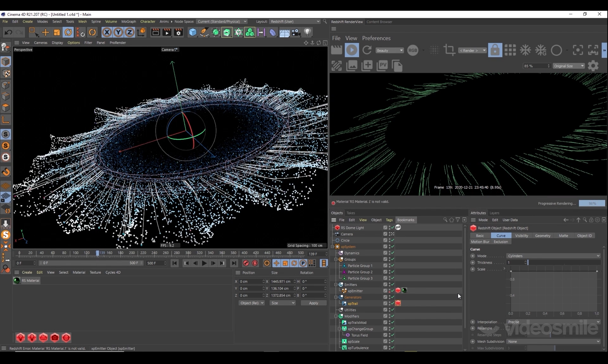This screenshot has width=608, height=364.
Task: Start the Redshift IPR play button
Action: 351,50
